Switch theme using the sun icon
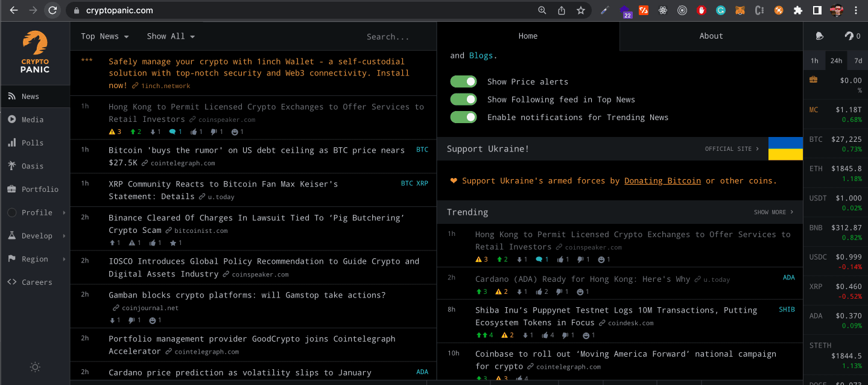Image resolution: width=868 pixels, height=385 pixels. click(x=34, y=367)
